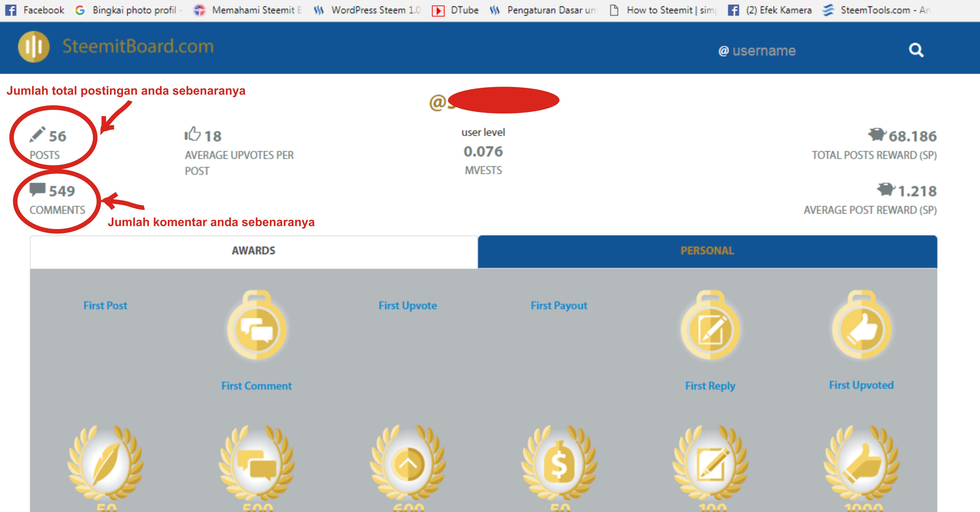This screenshot has height=512, width=980.
Task: Click the COMMENTS label
Action: coord(58,210)
